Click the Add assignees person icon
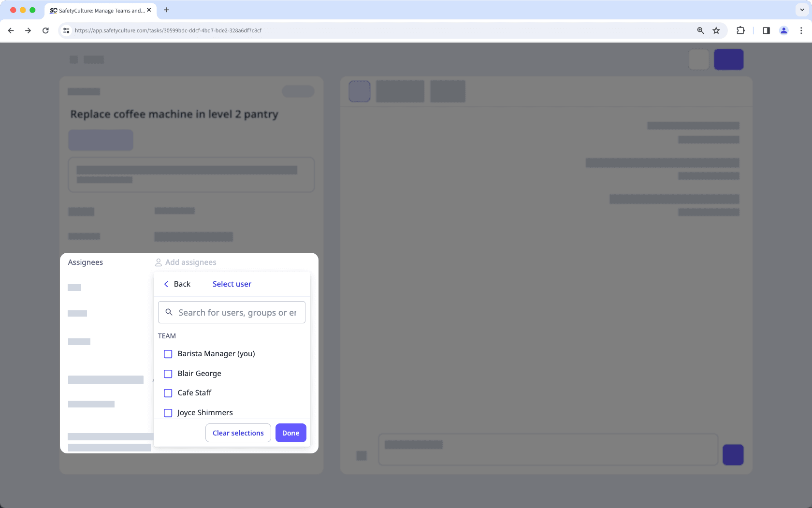The height and width of the screenshot is (508, 812). coord(158,262)
